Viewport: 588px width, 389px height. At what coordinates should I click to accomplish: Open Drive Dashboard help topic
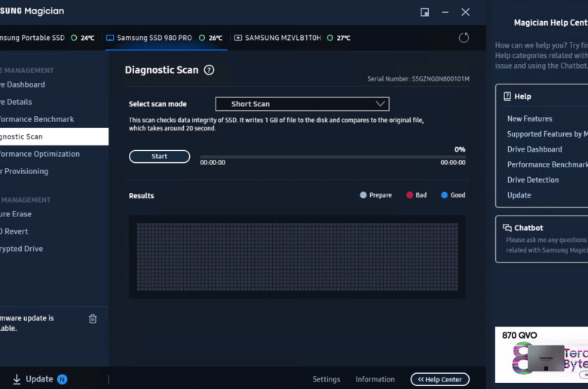point(534,149)
